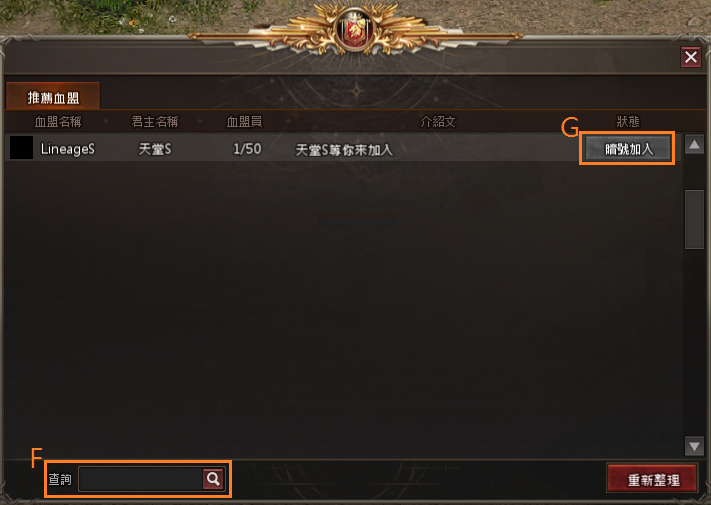Viewport: 711px width, 505px height.
Task: Click the scroll down arrow
Action: pos(694,447)
